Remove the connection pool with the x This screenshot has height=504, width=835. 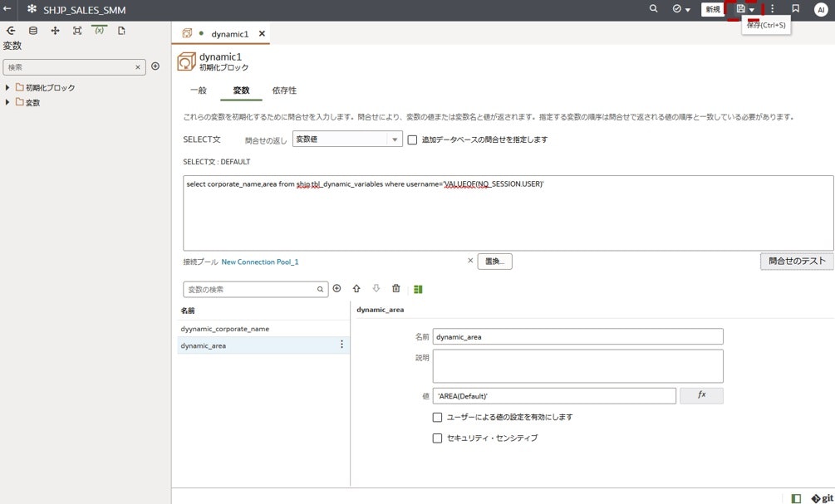click(470, 261)
